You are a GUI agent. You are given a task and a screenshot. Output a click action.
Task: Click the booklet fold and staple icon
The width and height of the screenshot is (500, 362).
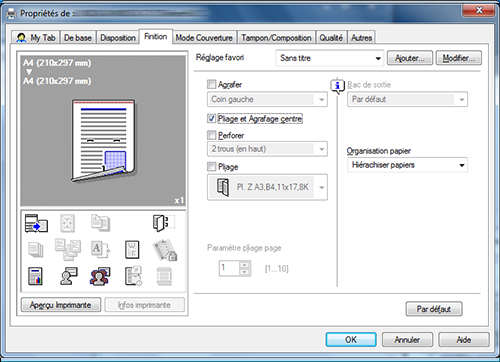(163, 223)
